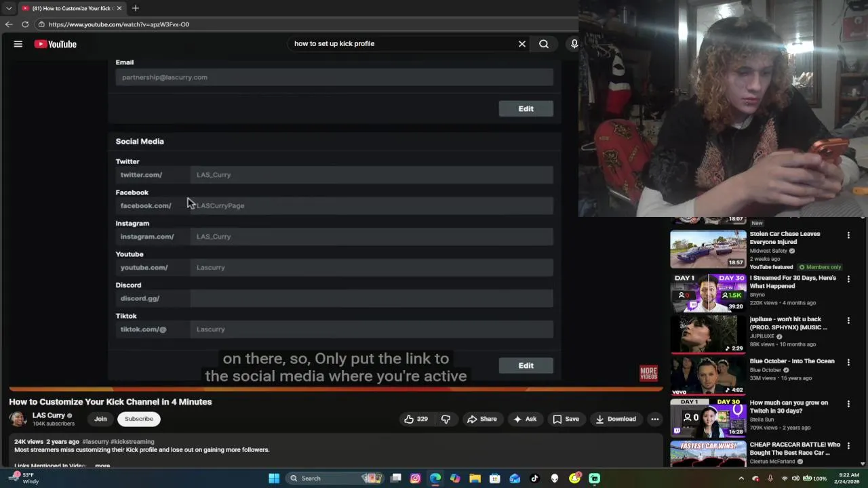
Task: Open Microsoft Store from taskbar
Action: (x=495, y=479)
